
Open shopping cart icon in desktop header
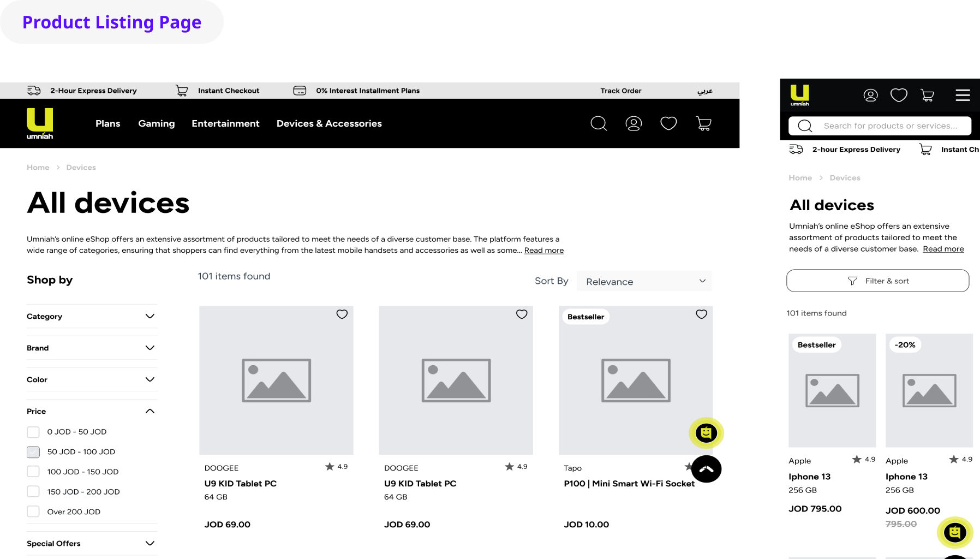[704, 123]
